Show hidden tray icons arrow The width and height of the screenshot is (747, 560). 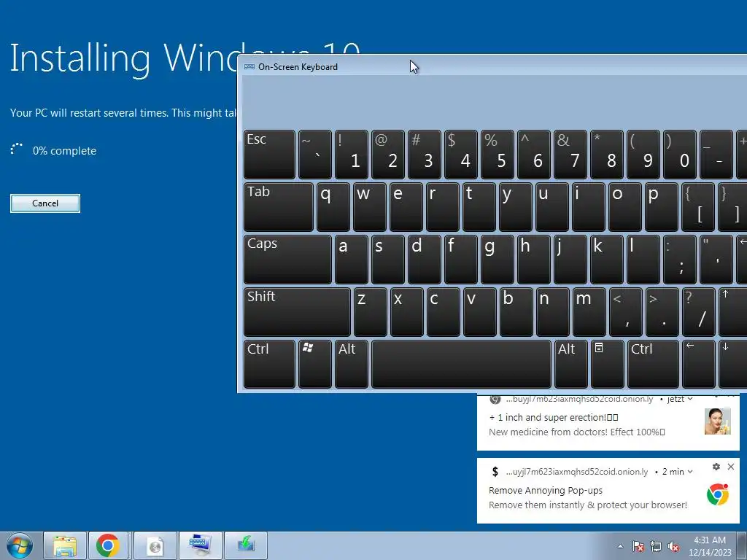tap(620, 546)
